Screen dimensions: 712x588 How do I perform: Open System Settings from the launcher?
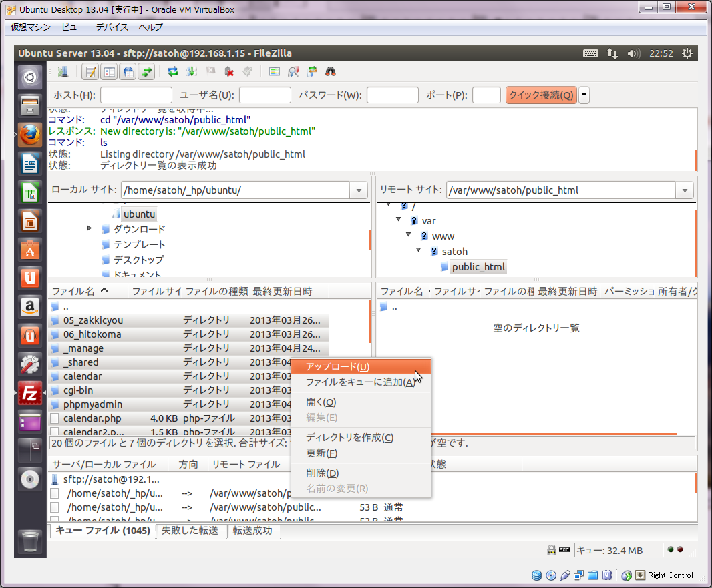30,364
